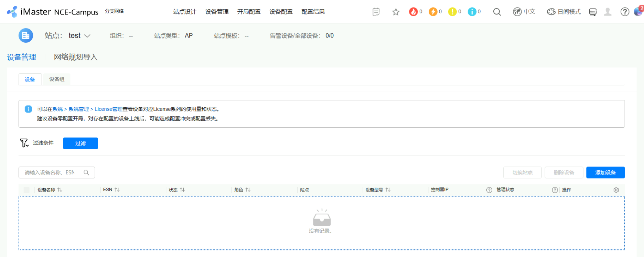Click the global search magnifier icon
This screenshot has width=644, height=257.
pyautogui.click(x=497, y=12)
